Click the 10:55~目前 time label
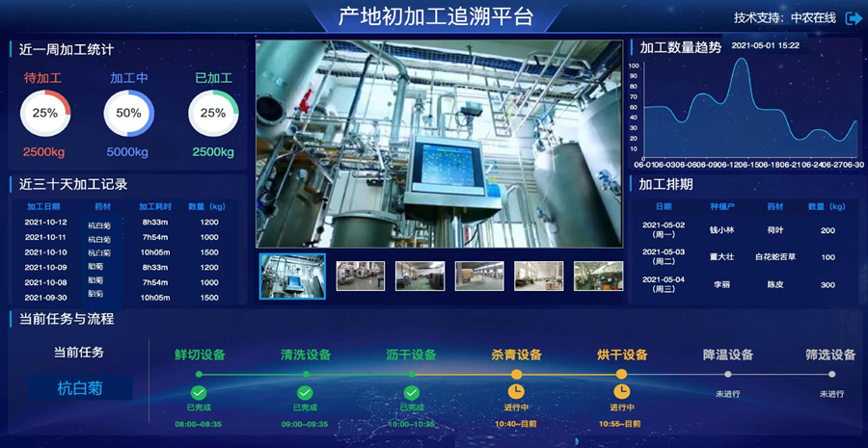Viewport: 868px width, 448px height. point(620,424)
